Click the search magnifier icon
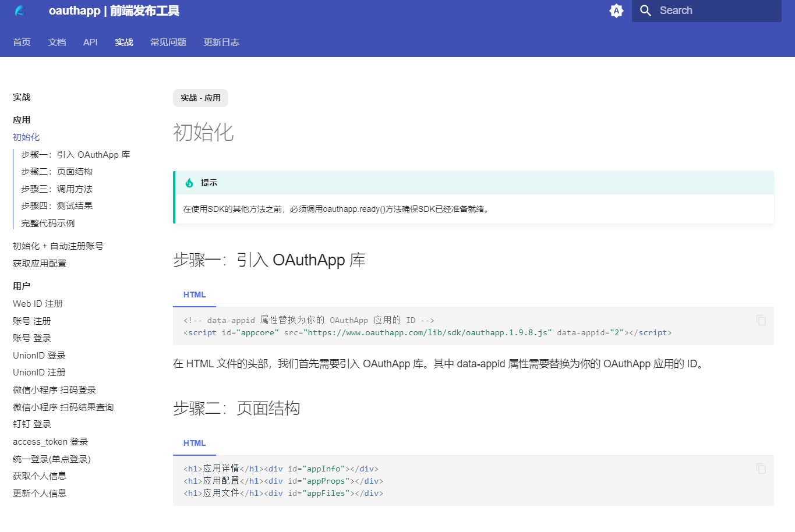Screen dimensions: 795x532 (x=645, y=10)
